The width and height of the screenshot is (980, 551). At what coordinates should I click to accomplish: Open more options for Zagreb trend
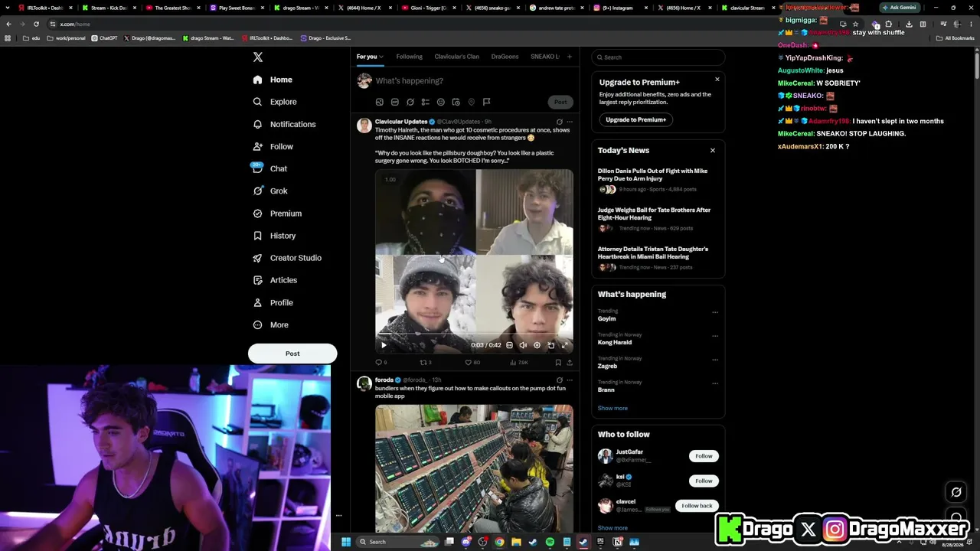tap(715, 360)
